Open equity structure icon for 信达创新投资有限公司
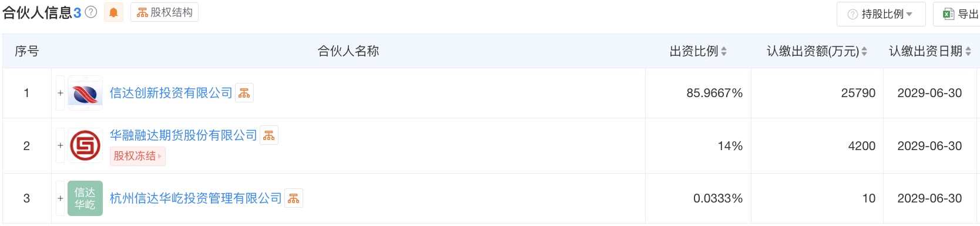The height and width of the screenshot is (226, 980). pyautogui.click(x=244, y=93)
